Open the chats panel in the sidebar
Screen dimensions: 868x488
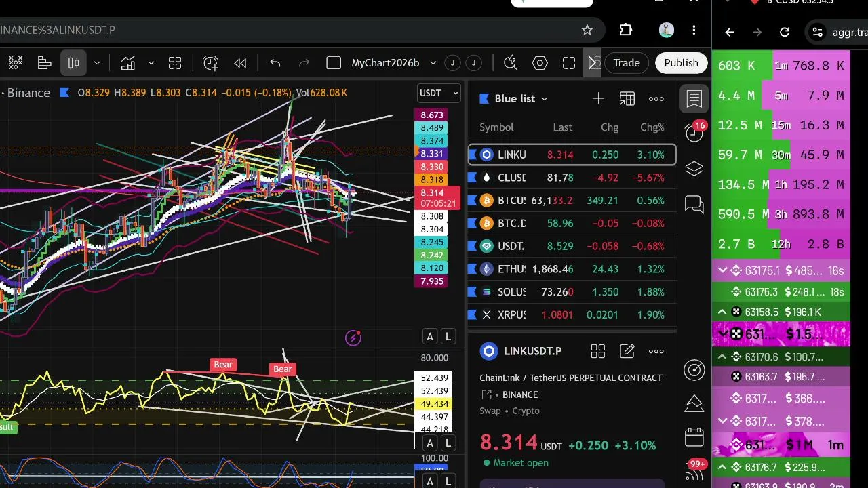(694, 204)
